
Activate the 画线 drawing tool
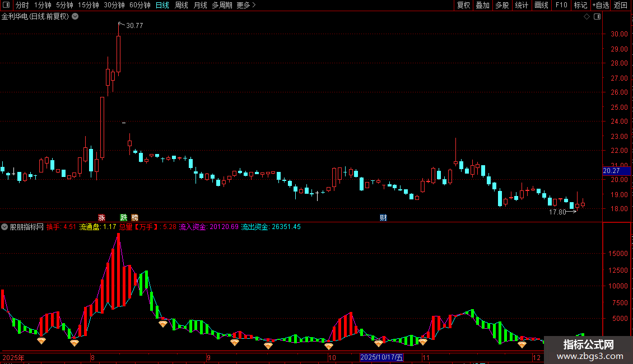(541, 5)
